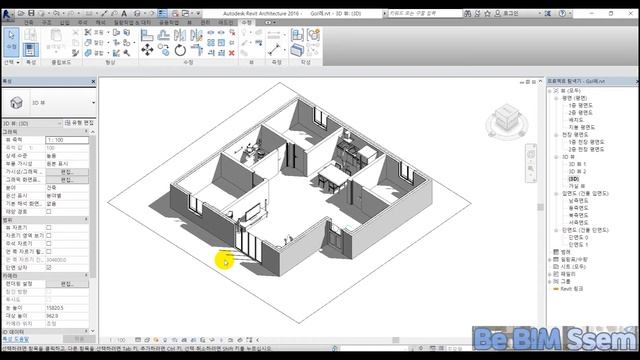Image resolution: width=640 pixels, height=360 pixels.
Task: Select the Measure Between Two References tool
Action: click(x=274, y=50)
